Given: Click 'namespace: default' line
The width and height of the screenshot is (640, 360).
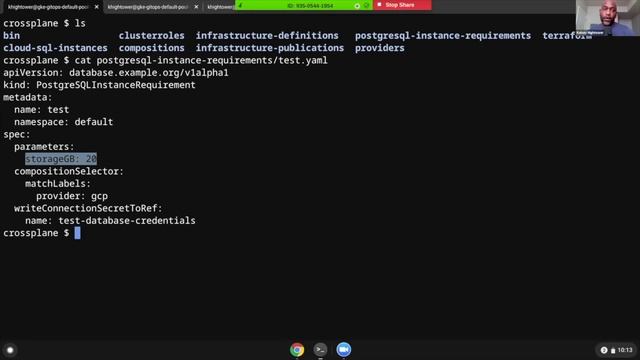Looking at the screenshot, I should tap(64, 122).
